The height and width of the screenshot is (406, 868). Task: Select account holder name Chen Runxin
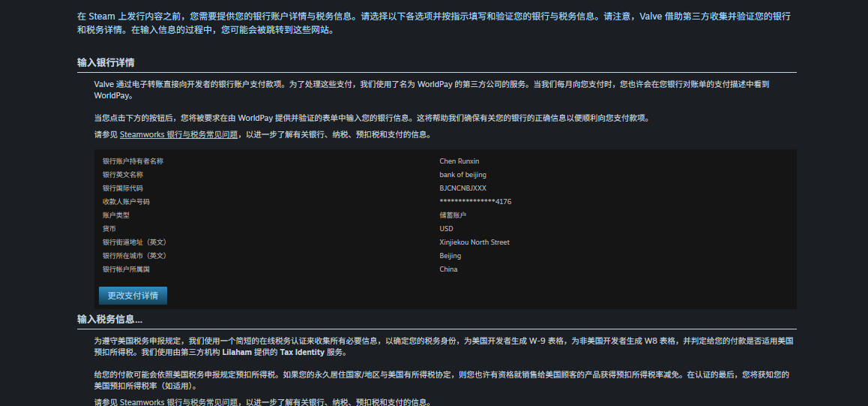tap(459, 161)
